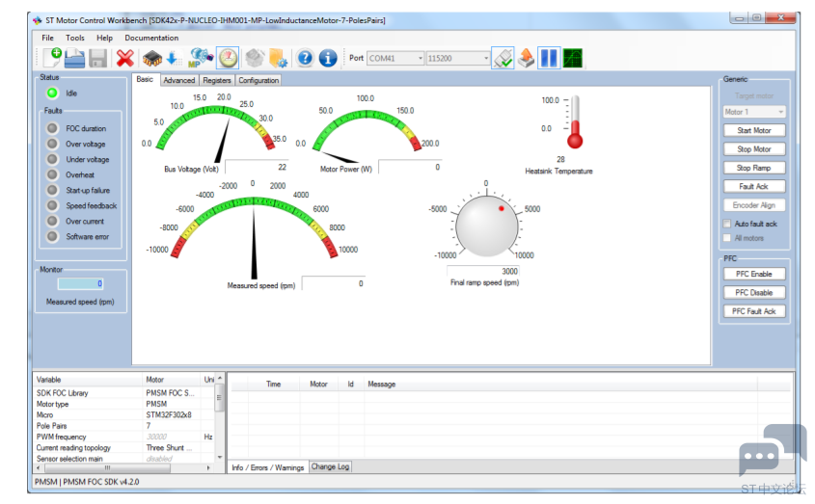Click the Fault Ack button

click(x=754, y=187)
